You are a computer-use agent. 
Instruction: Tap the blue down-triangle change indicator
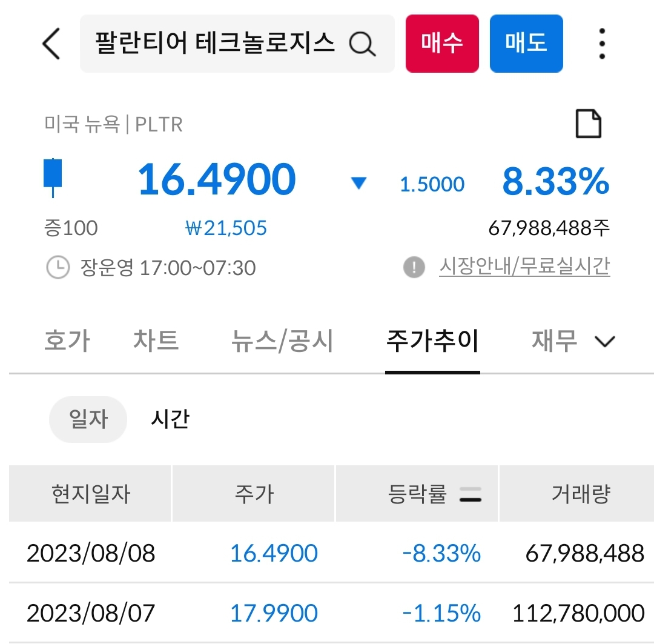(x=358, y=183)
